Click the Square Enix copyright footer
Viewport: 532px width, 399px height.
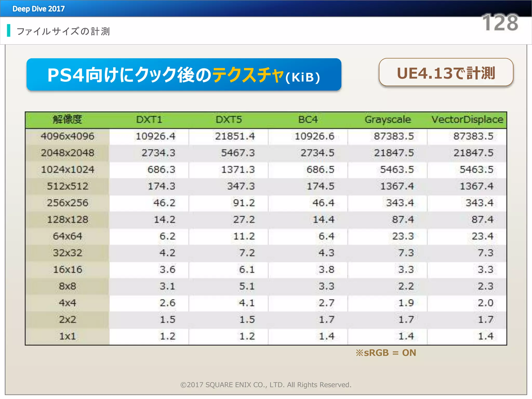click(x=266, y=385)
